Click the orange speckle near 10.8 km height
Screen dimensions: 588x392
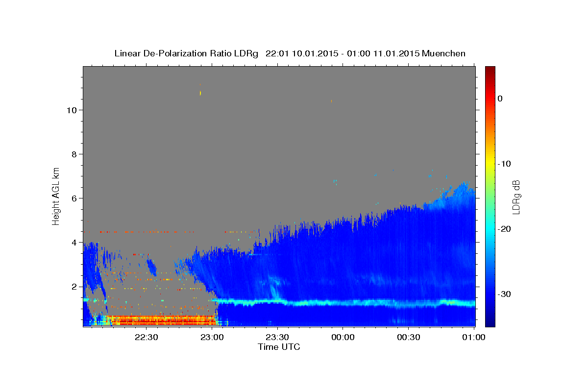200,93
